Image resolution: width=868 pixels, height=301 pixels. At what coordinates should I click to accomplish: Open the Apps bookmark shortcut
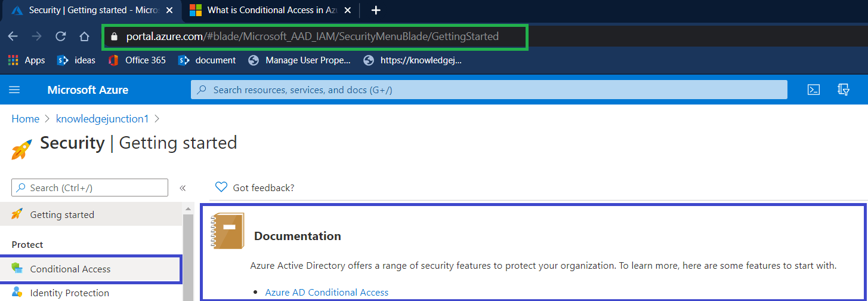pos(26,60)
